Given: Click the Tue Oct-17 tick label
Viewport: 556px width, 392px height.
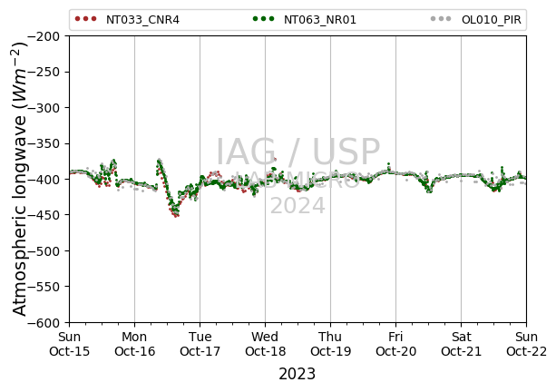Looking at the screenshot, I should click(200, 344).
